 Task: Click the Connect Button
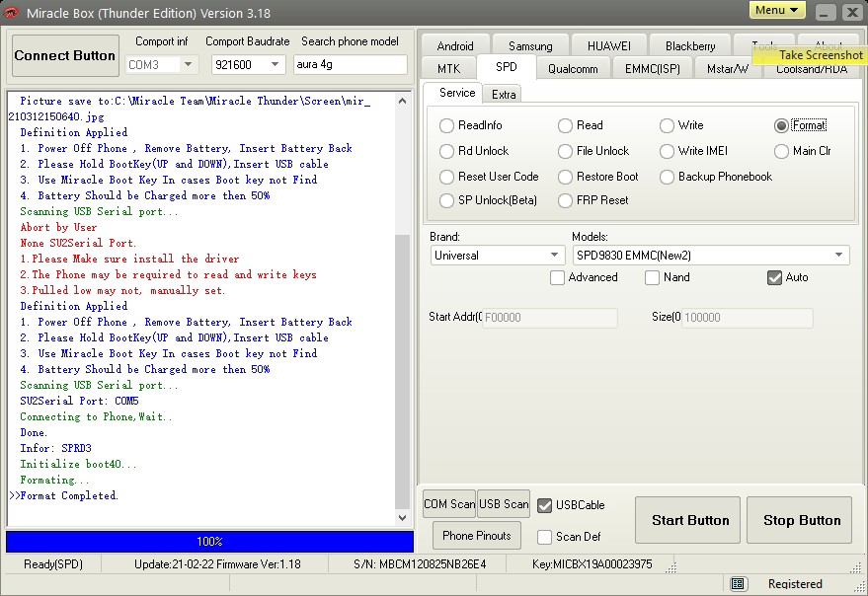[x=65, y=56]
